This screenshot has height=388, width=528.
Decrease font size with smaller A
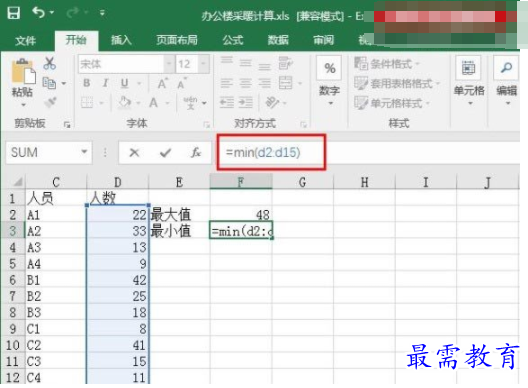coord(182,83)
